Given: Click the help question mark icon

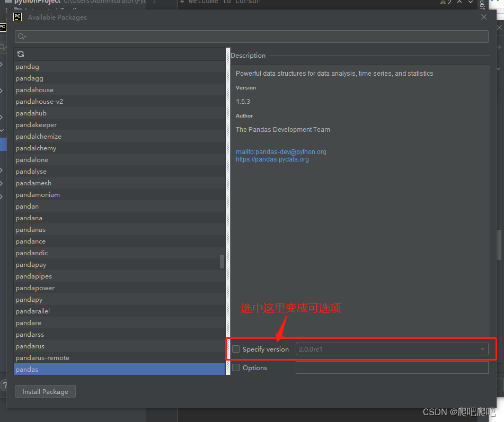Looking at the screenshot, I should pyautogui.click(x=4, y=385).
